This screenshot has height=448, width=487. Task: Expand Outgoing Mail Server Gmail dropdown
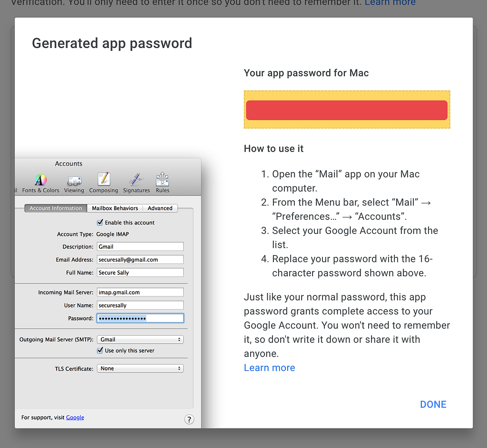click(x=140, y=340)
